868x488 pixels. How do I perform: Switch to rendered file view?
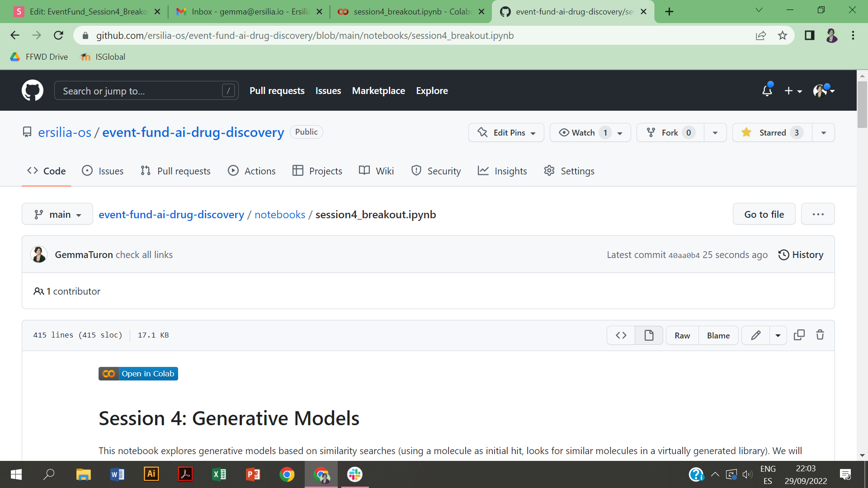click(649, 335)
